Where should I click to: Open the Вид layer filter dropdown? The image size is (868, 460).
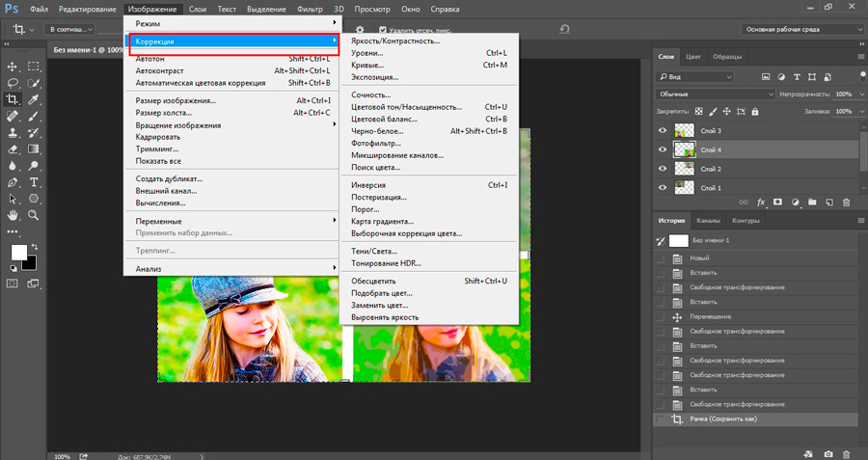point(694,77)
